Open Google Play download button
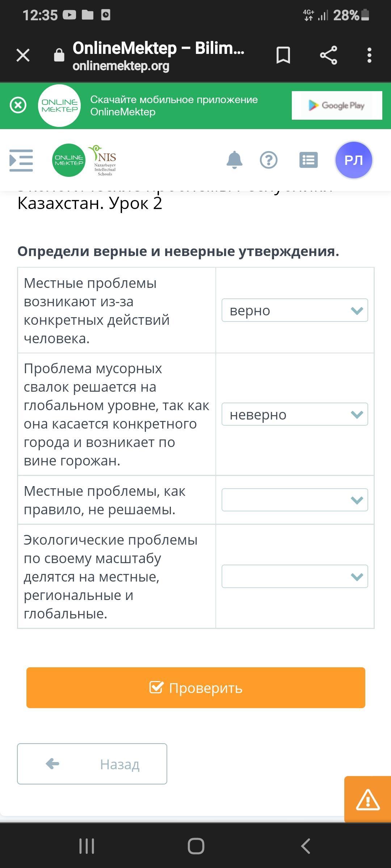 point(337,105)
